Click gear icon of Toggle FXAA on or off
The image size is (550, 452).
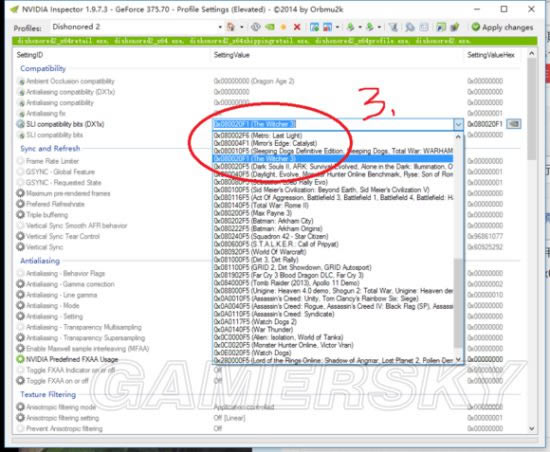[x=20, y=380]
